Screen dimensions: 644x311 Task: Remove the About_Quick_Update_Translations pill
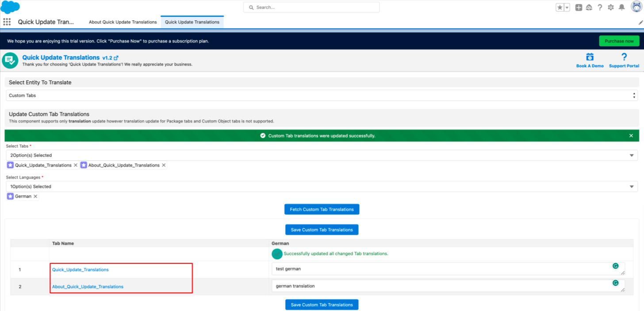[x=164, y=165]
